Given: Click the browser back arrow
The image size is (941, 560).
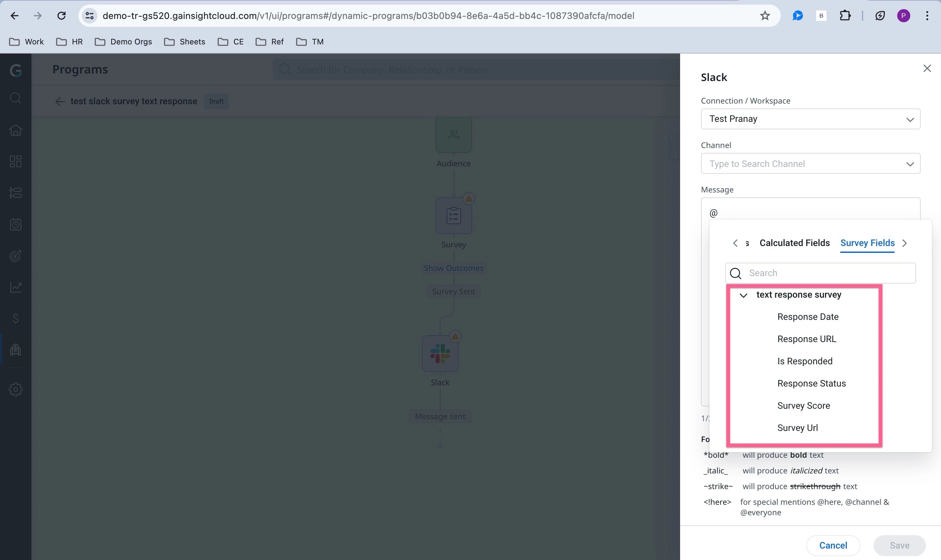Looking at the screenshot, I should point(14,15).
